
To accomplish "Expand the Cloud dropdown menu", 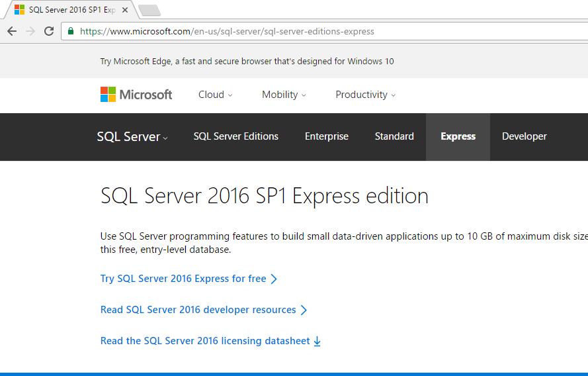I will (x=215, y=95).
